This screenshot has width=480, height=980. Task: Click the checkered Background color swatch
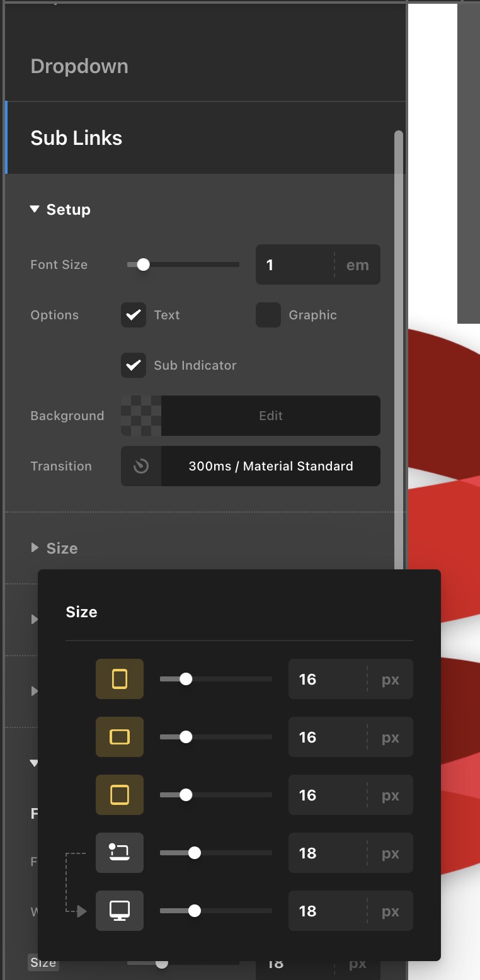click(x=141, y=416)
